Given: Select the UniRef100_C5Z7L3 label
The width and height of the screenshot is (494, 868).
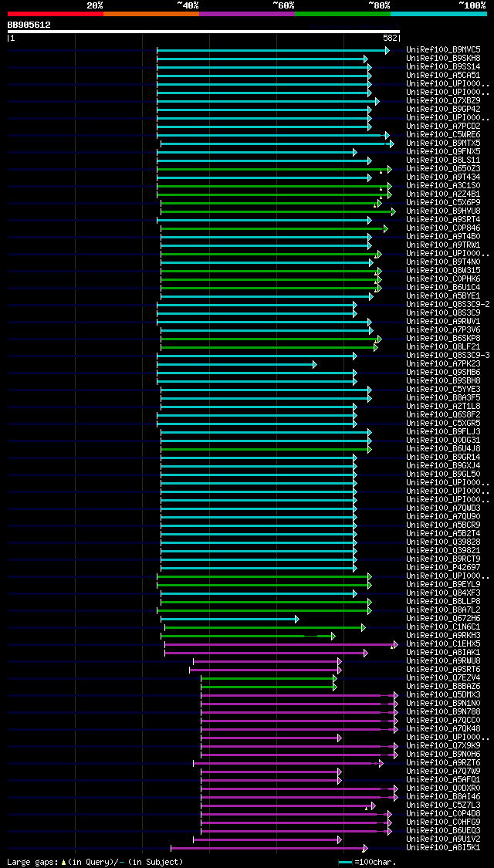Looking at the screenshot, I should 443,806.
